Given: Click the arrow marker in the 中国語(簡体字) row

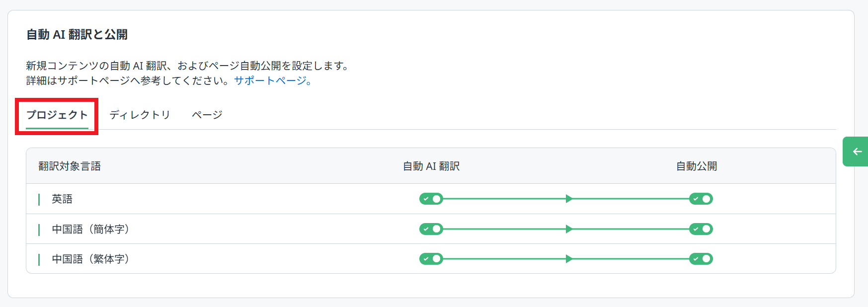Looking at the screenshot, I should click(569, 229).
